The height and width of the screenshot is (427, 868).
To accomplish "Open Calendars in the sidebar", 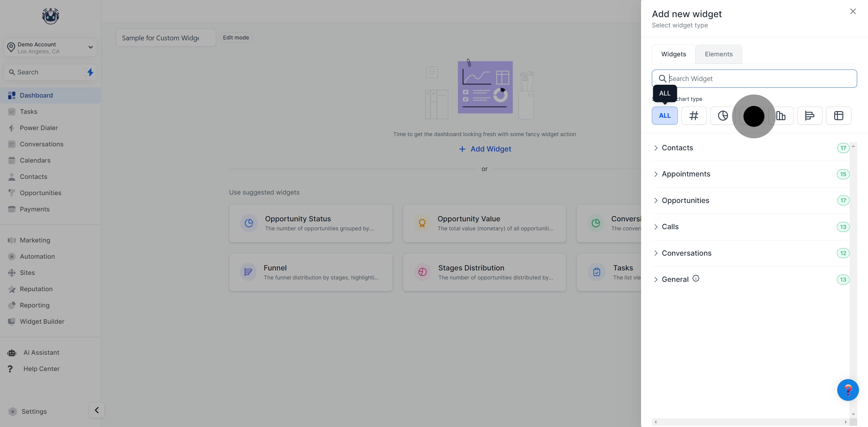I will pyautogui.click(x=51, y=160).
